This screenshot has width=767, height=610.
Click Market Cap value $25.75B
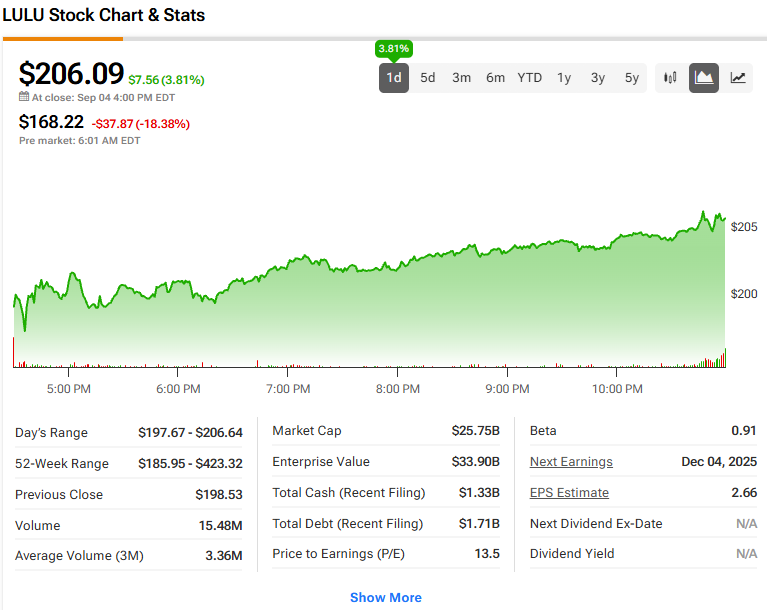475,430
